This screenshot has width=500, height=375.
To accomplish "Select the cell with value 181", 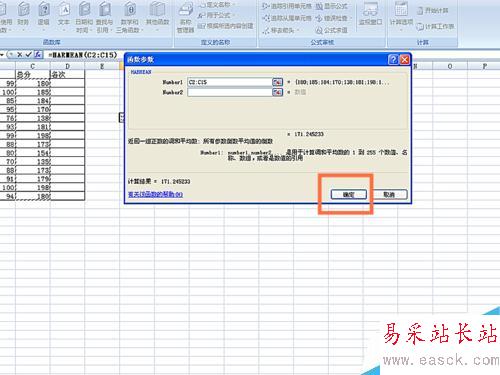I will coord(33,127).
